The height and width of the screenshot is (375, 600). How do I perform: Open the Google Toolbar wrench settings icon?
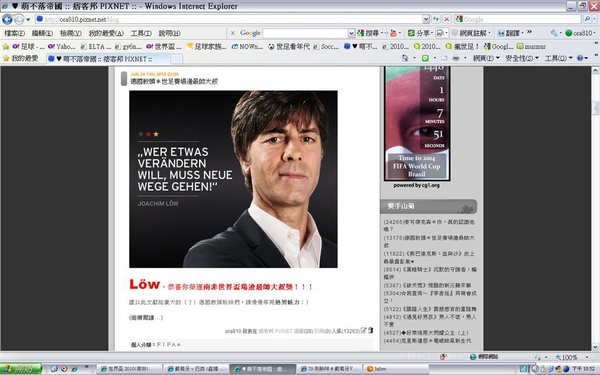[554, 33]
